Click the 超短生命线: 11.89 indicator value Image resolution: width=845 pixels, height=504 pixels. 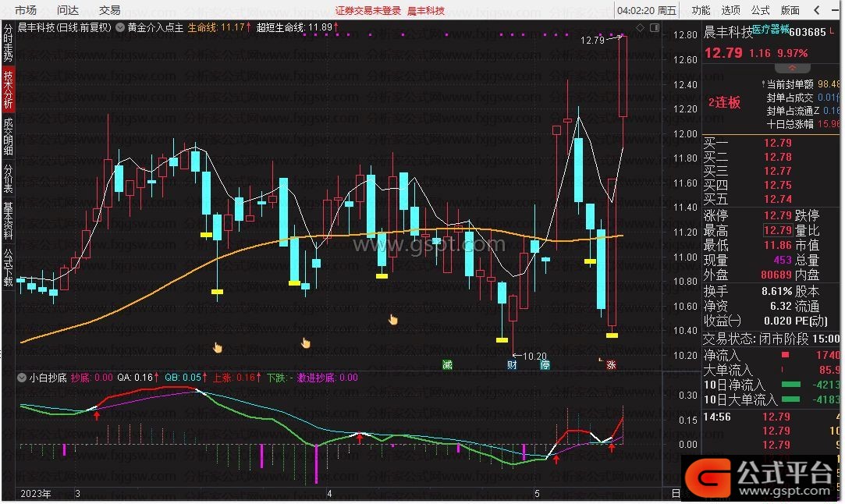[297, 27]
